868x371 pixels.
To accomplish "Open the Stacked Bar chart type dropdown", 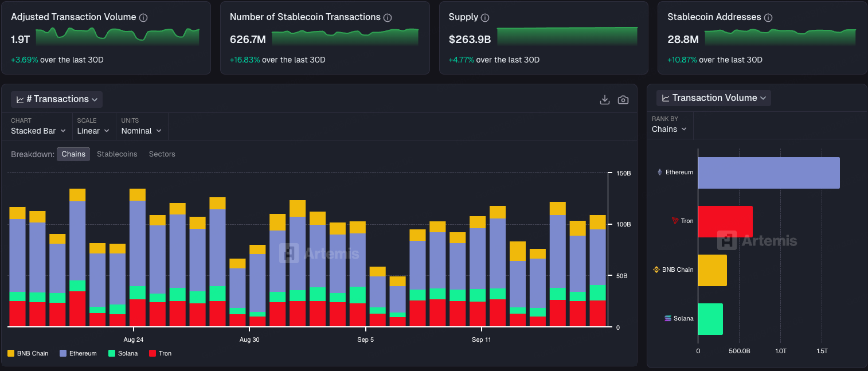I will coord(38,131).
